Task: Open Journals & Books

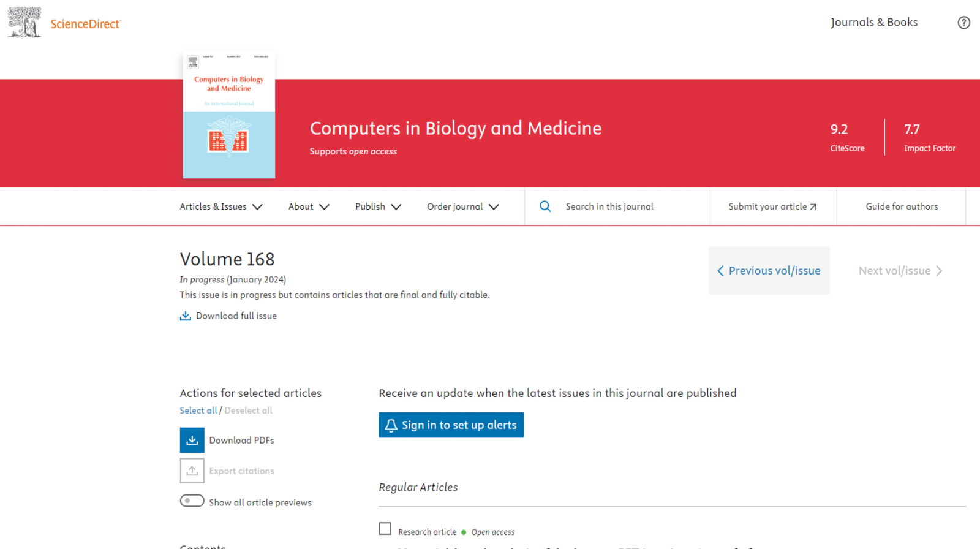Action: pos(874,22)
